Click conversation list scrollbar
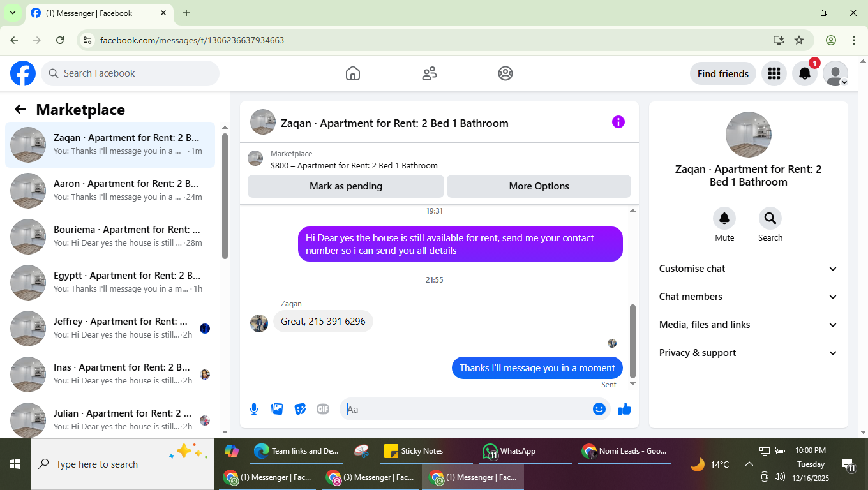 (x=225, y=196)
